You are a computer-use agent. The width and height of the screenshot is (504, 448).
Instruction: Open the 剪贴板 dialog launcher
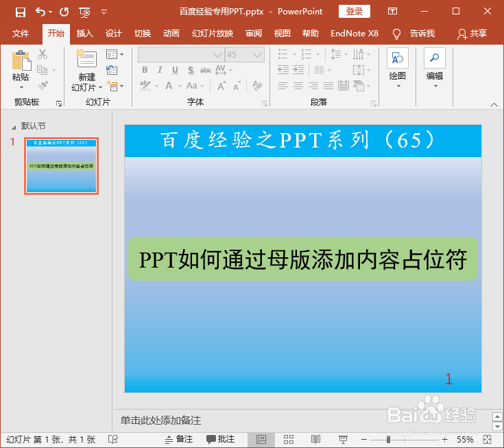tap(59, 103)
